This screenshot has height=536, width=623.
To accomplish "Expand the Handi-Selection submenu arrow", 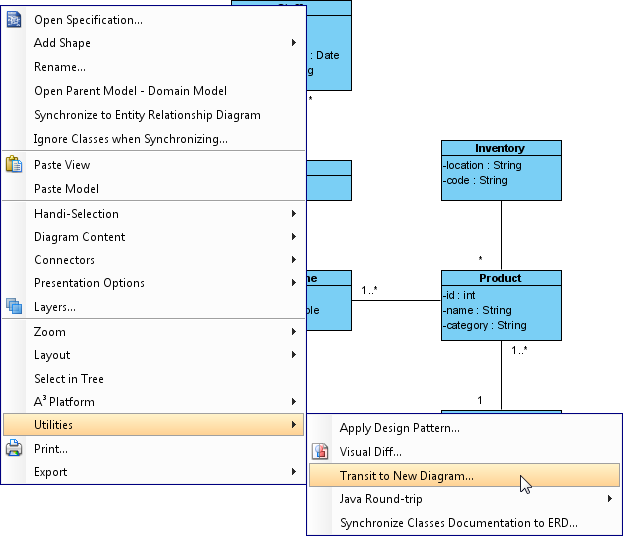I will pos(294,214).
